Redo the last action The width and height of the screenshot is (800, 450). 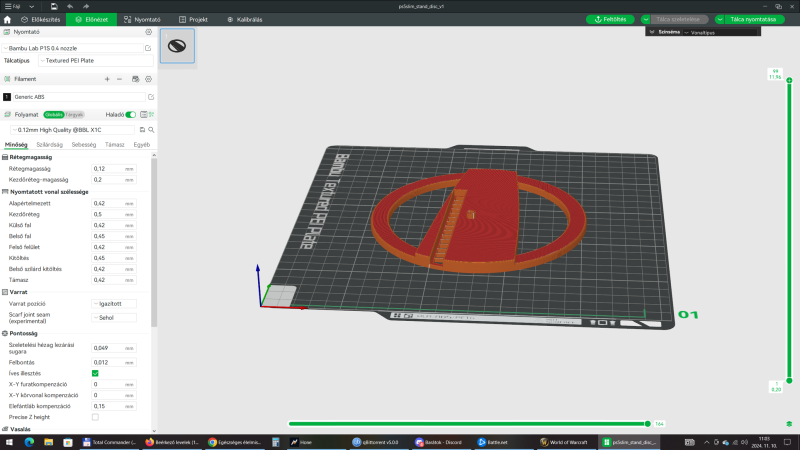coord(86,6)
